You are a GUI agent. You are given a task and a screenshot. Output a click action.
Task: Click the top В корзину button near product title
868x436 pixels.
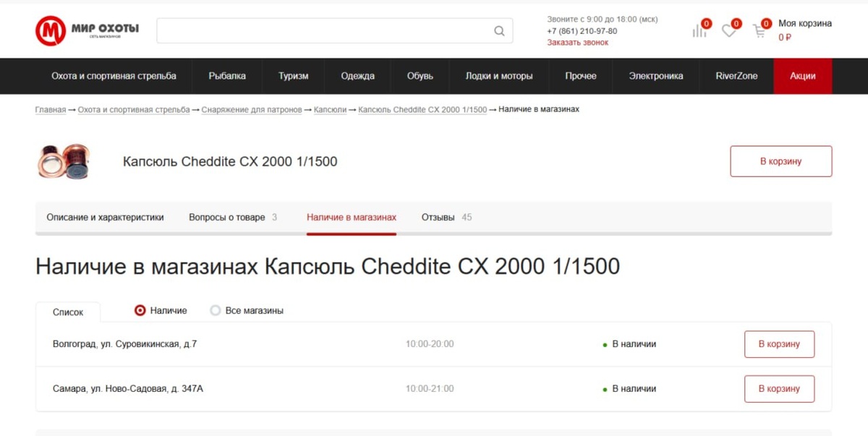pyautogui.click(x=781, y=161)
